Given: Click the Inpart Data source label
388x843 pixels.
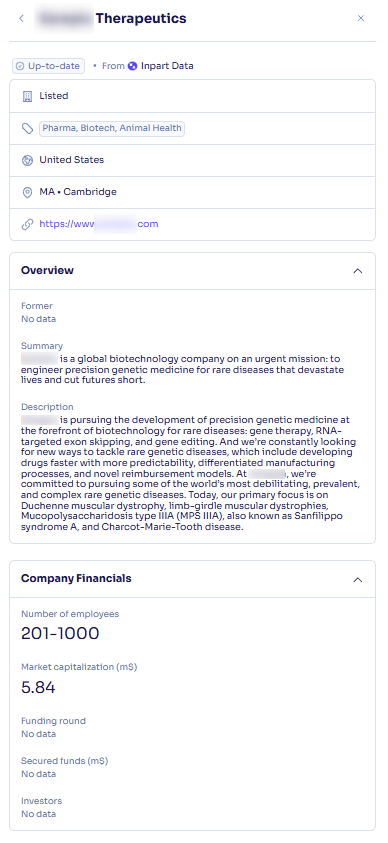Looking at the screenshot, I should coord(167,66).
